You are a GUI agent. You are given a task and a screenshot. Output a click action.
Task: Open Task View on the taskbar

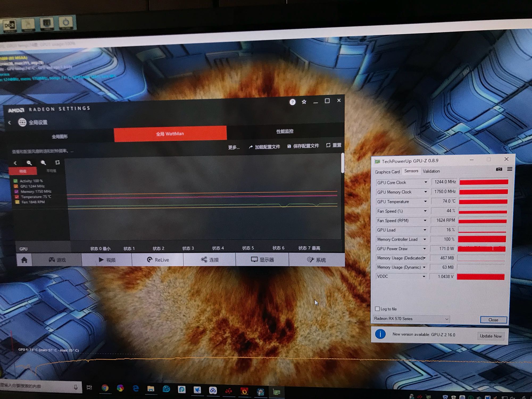(x=89, y=388)
